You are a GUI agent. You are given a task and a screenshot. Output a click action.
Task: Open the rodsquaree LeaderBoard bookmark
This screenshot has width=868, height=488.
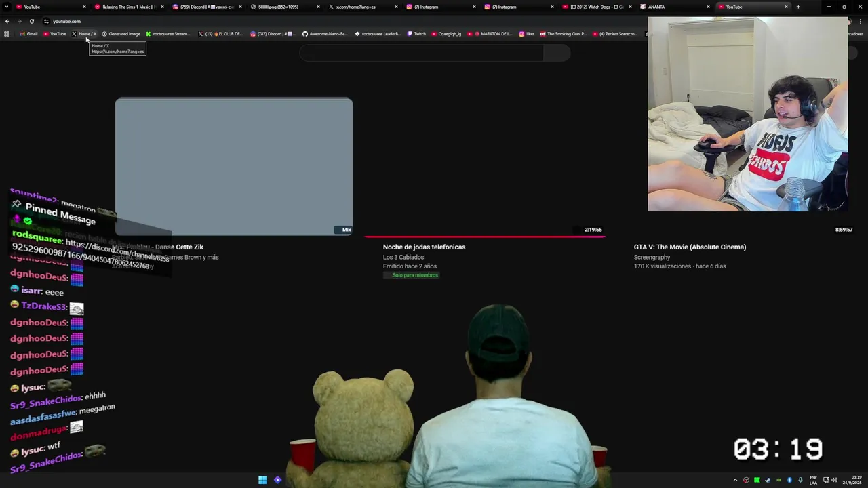tap(378, 34)
